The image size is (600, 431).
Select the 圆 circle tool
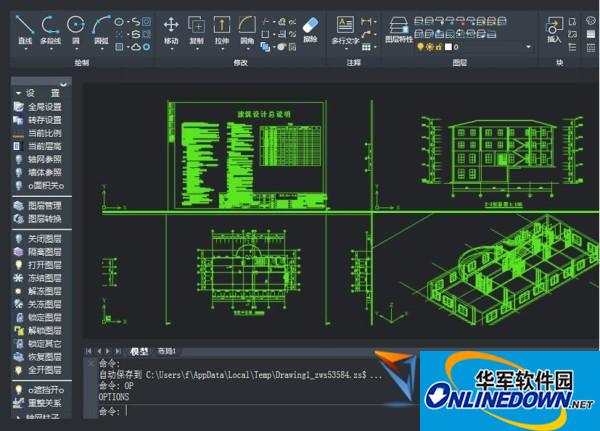(76, 30)
